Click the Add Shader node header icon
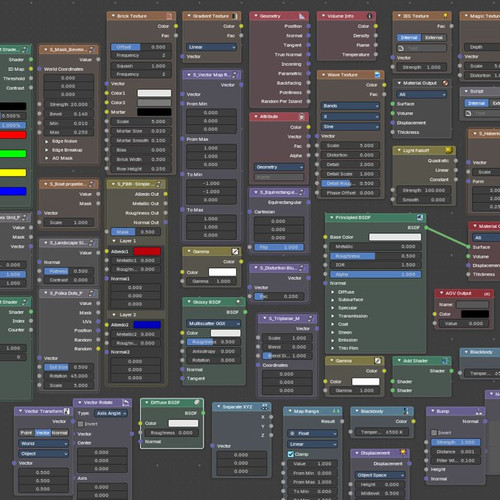 coord(445,360)
